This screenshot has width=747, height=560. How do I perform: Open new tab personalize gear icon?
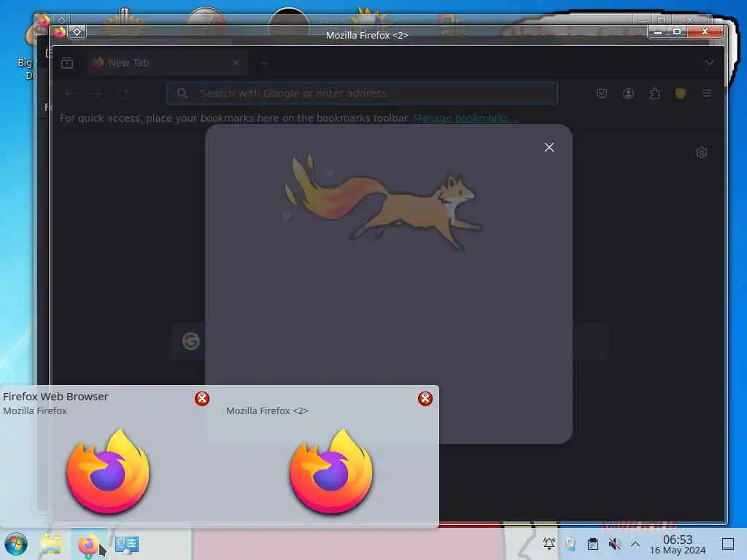[x=701, y=152]
